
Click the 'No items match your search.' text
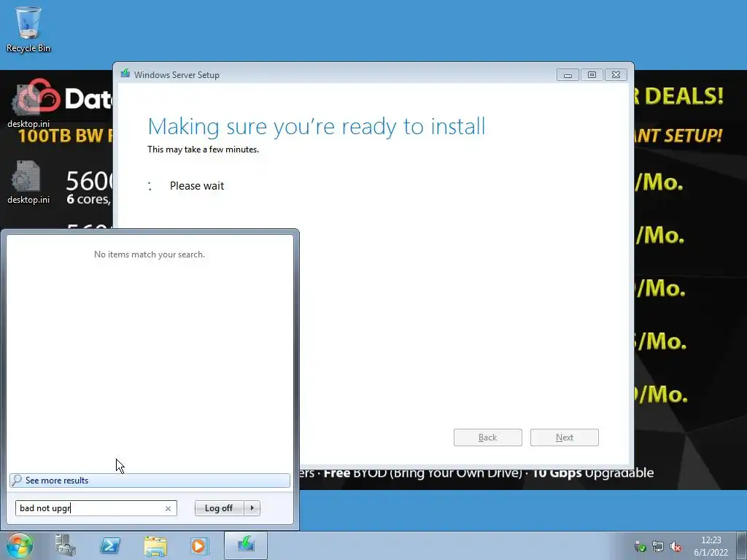point(149,254)
